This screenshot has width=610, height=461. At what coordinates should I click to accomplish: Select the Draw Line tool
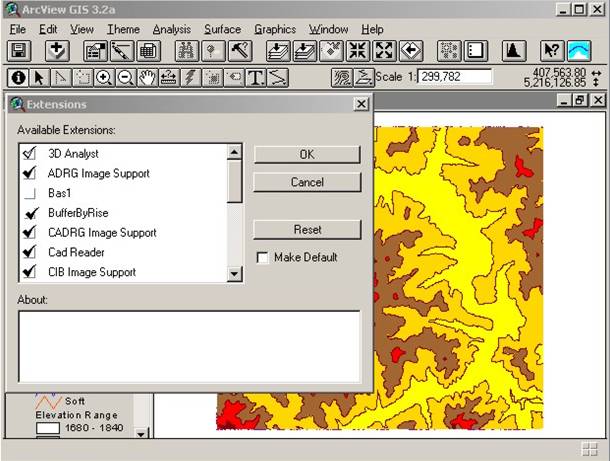point(277,77)
